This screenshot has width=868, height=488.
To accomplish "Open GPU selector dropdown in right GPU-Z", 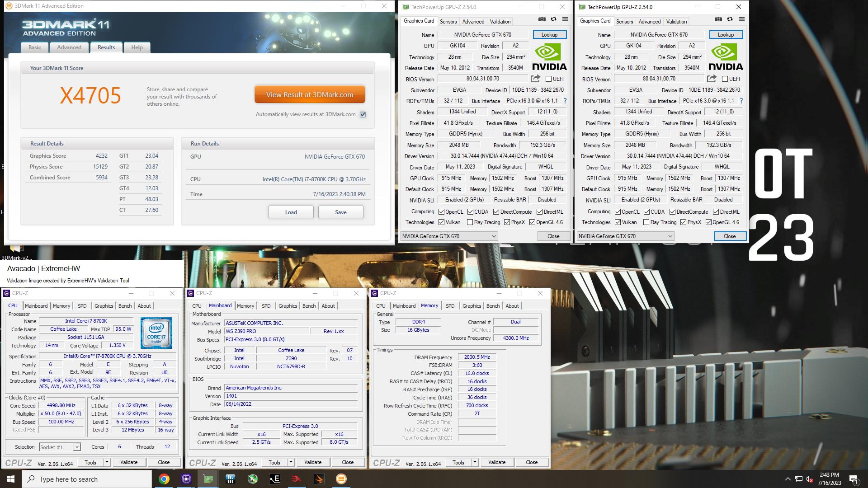I will [x=625, y=236].
